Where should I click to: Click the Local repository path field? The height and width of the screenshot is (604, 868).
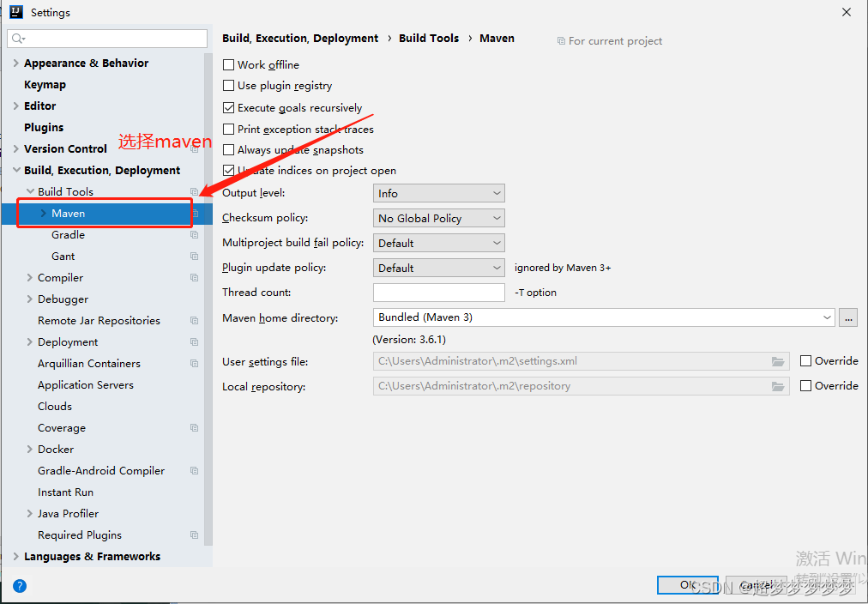pos(582,386)
